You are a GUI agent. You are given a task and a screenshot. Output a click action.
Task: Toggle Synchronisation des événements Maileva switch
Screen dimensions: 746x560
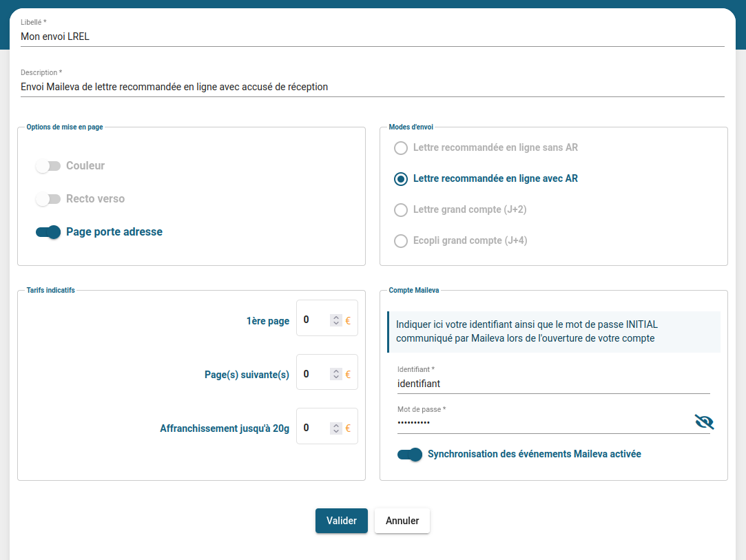point(410,455)
